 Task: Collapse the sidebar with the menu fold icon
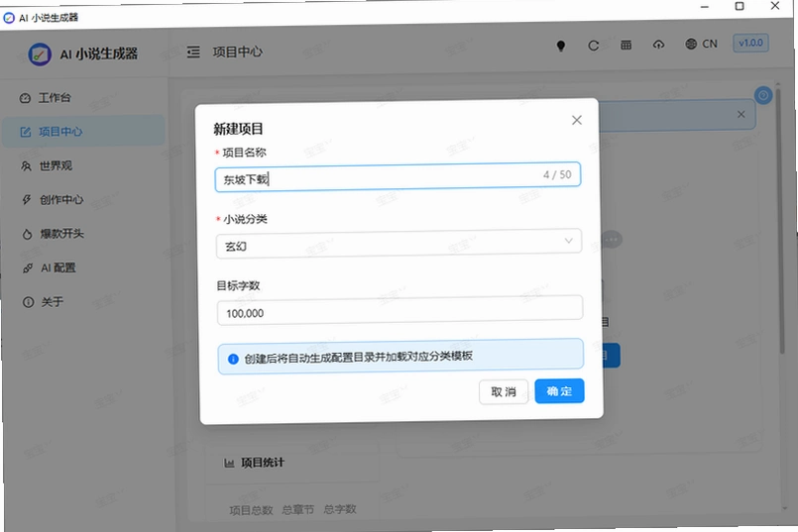click(193, 52)
